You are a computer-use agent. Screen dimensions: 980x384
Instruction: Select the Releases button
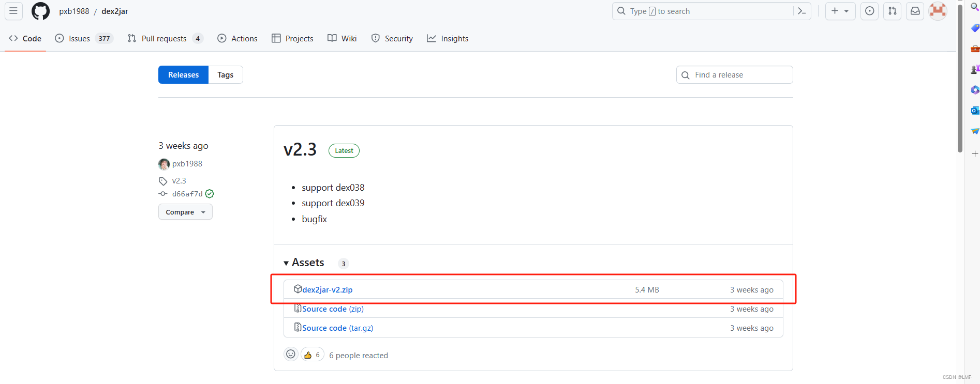[183, 74]
